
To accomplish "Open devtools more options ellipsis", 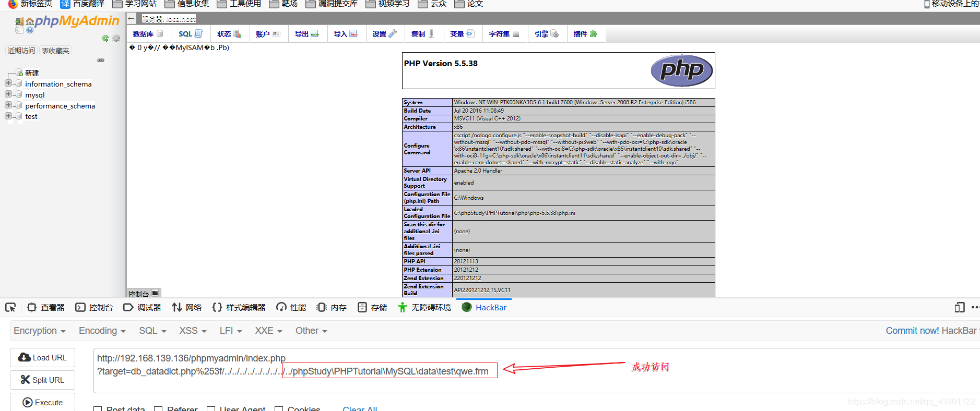I will coord(975,307).
